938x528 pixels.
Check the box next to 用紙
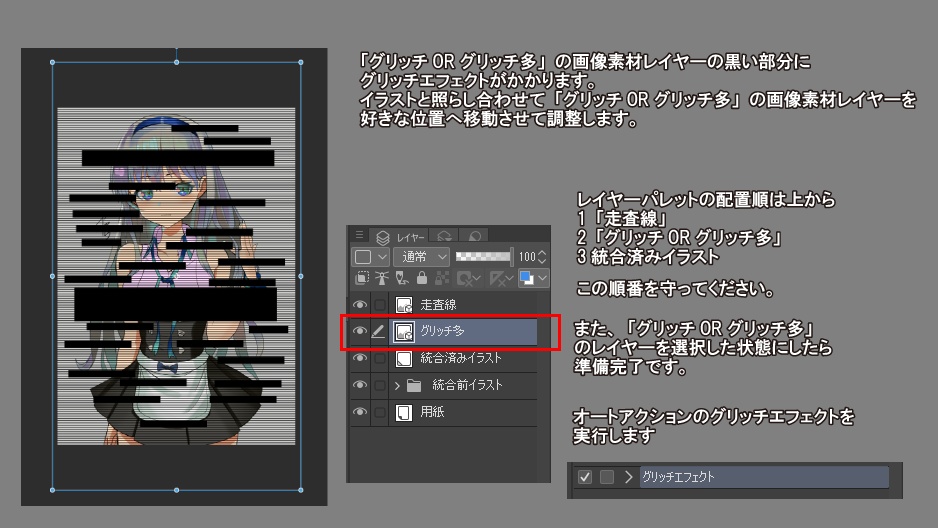[379, 412]
